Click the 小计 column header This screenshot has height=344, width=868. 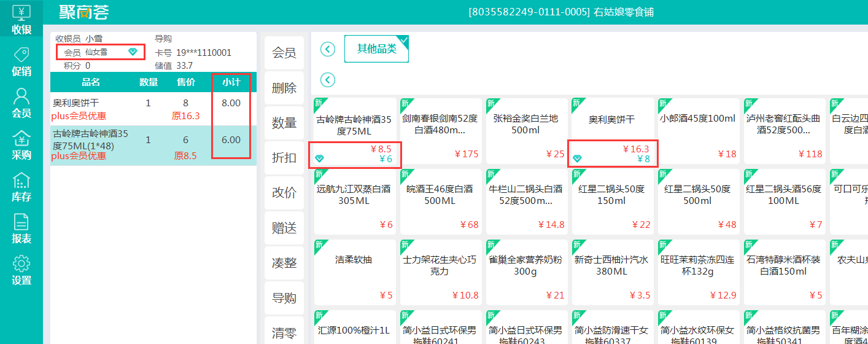click(x=231, y=82)
